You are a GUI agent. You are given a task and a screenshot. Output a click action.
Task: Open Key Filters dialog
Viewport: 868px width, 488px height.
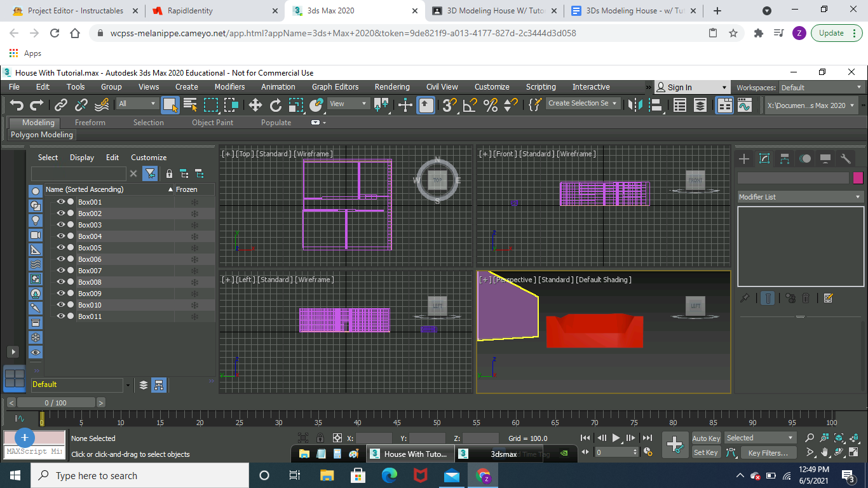[768, 453]
